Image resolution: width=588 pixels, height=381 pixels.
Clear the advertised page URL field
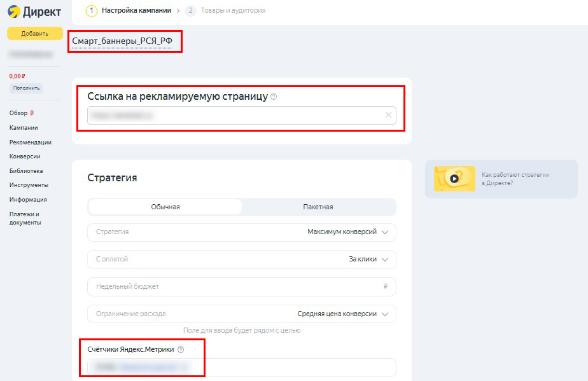point(388,115)
